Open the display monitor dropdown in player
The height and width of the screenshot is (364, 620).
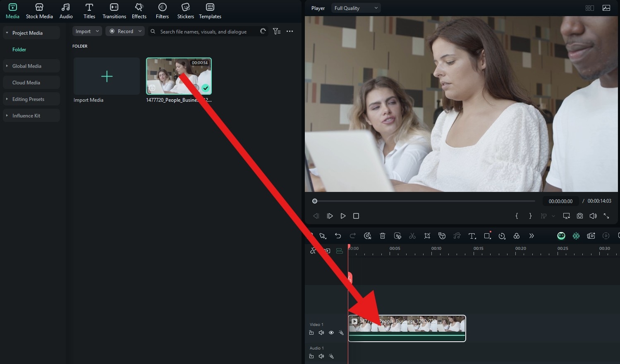(x=567, y=216)
